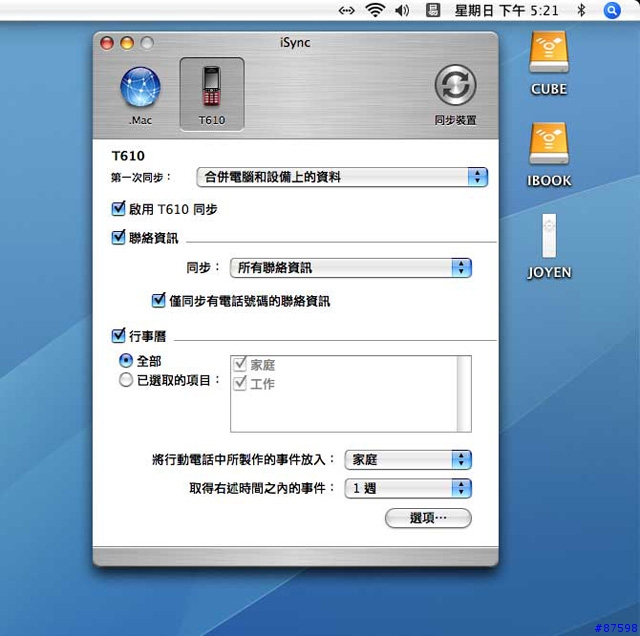Select the .Mac globe icon in iSync

click(x=140, y=87)
